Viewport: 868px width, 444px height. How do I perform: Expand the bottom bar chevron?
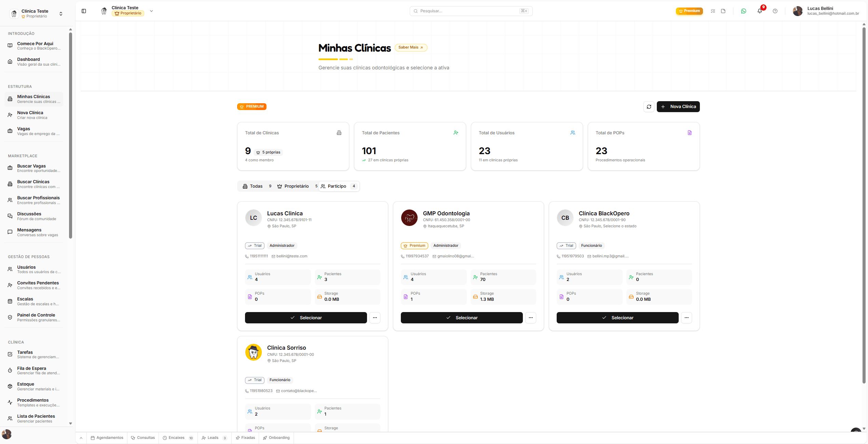81,438
